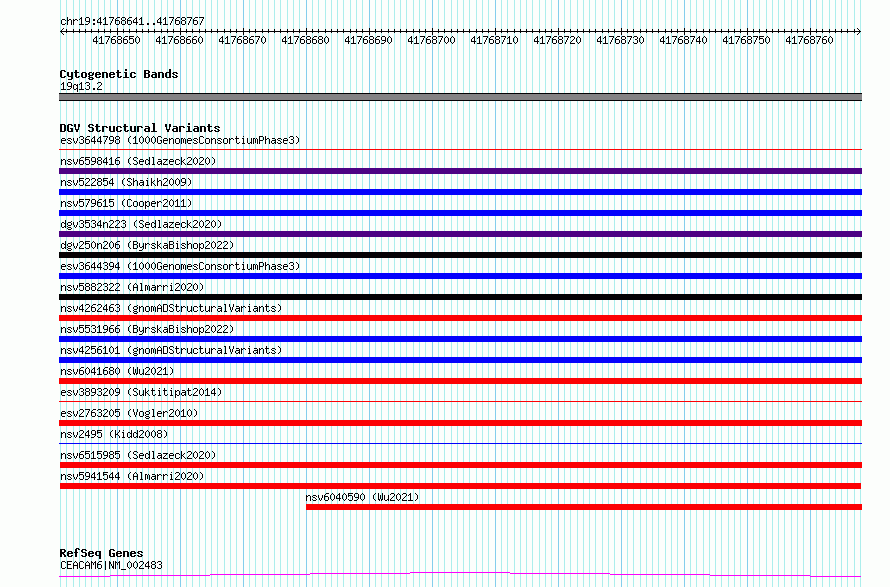
Task: Select the nsv6515985 (Sedlazeck2020) label
Action: click(138, 455)
